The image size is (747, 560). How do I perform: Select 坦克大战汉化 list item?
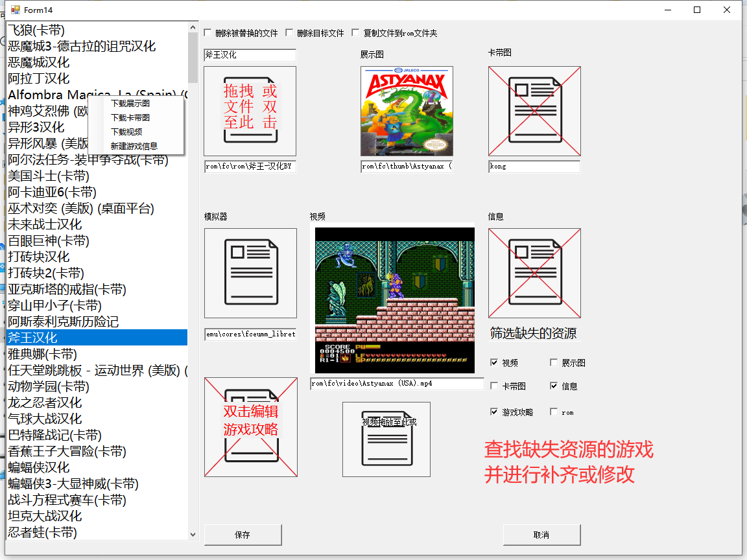[x=97, y=516]
